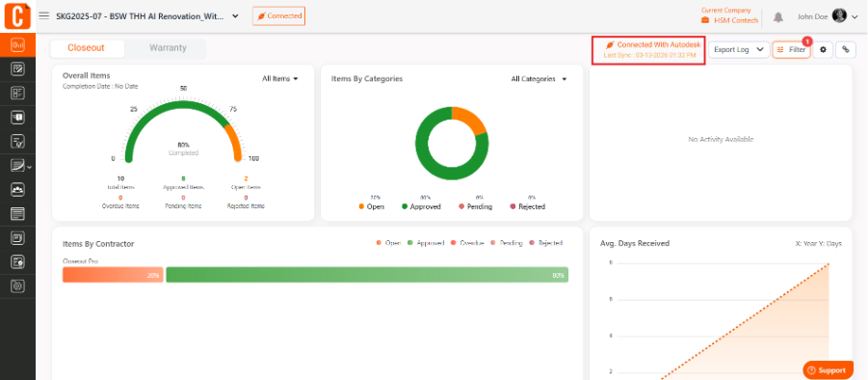868x380 pixels.
Task: Expand the Export Log dropdown
Action: tap(739, 50)
